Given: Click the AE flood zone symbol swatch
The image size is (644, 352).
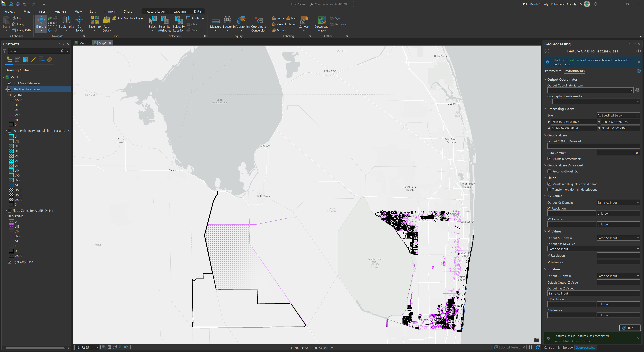Looking at the screenshot, I should tap(11, 105).
